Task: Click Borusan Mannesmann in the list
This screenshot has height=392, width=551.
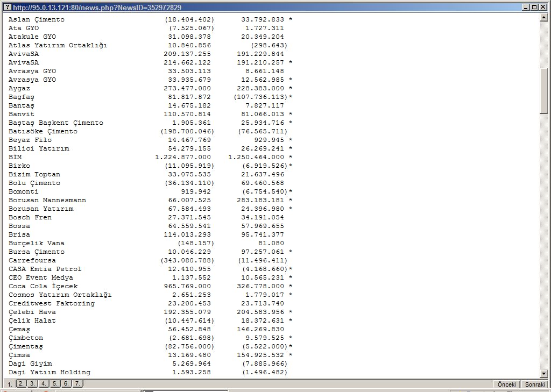Action: (47, 200)
